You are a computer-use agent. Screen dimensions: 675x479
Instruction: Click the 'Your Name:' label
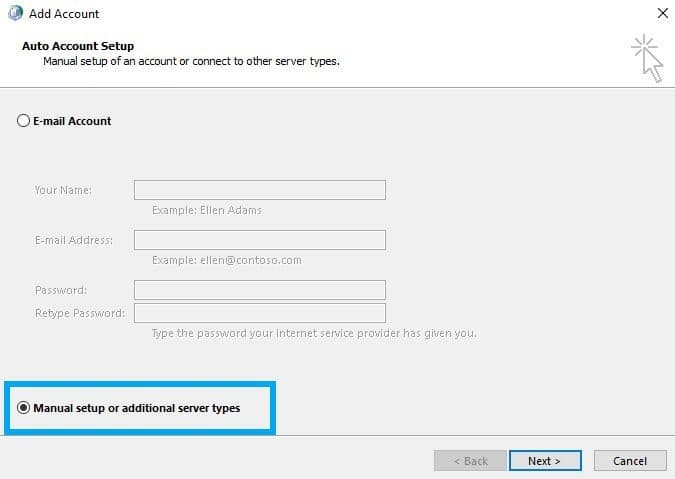[63, 190]
